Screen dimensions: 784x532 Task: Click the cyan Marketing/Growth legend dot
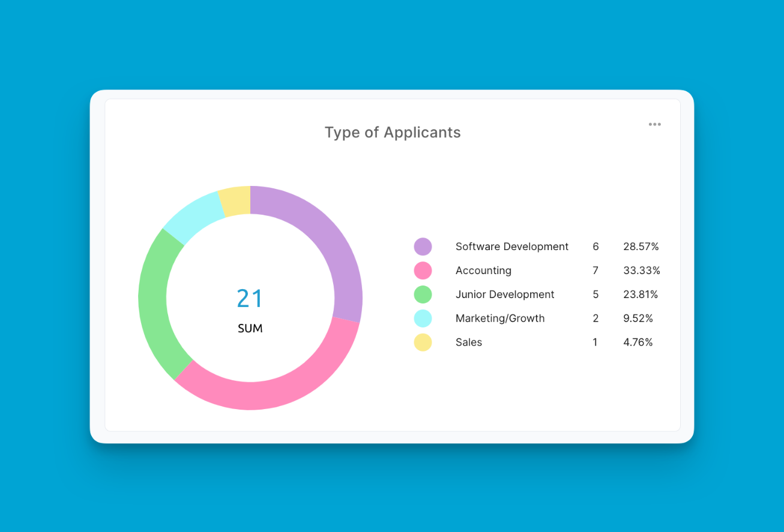point(423,318)
